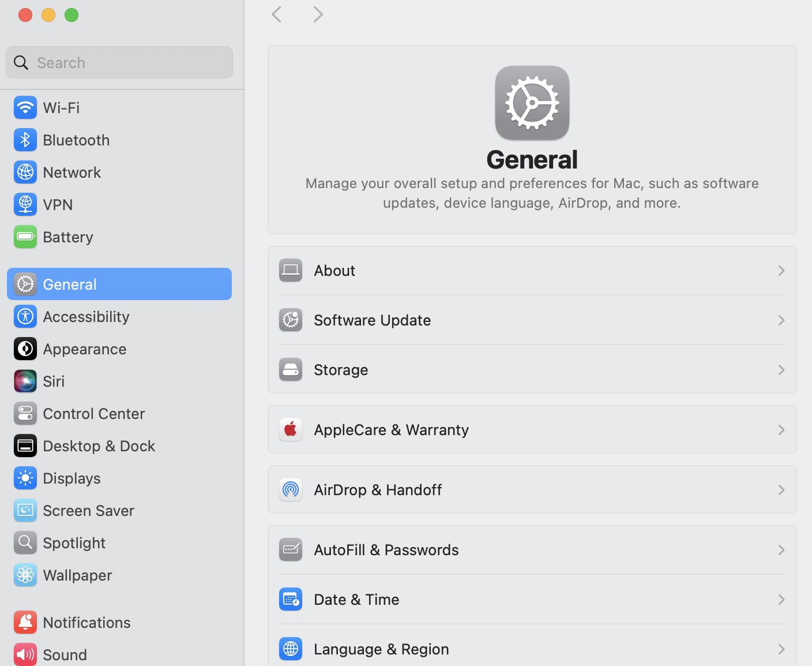The width and height of the screenshot is (812, 666).
Task: Click the chevron on the AutoFill & Passwords row
Action: point(781,550)
